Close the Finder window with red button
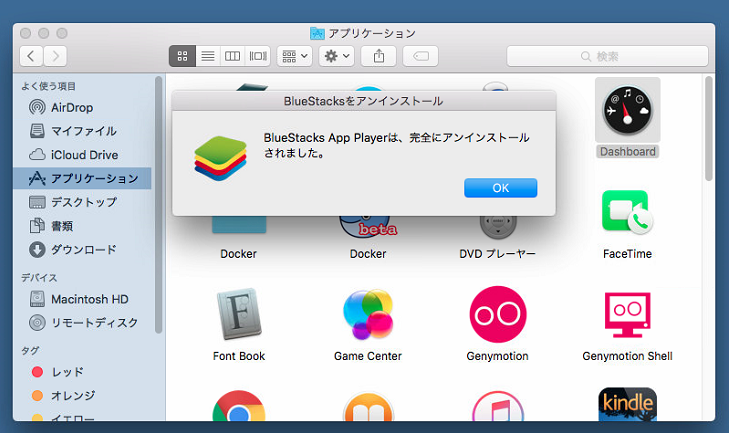Image resolution: width=729 pixels, height=433 pixels. [x=26, y=33]
